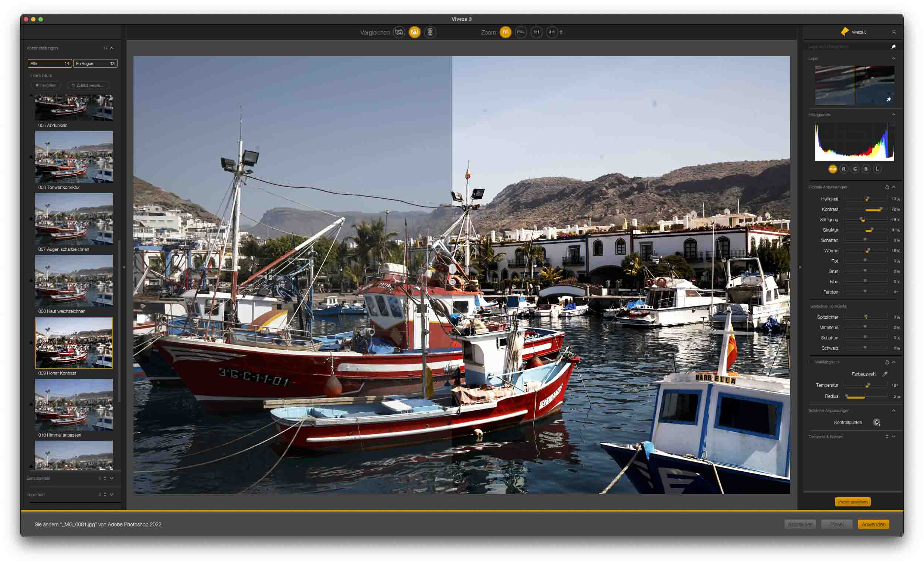Click the Abbrechen button
Image resolution: width=924 pixels, height=564 pixels.
coord(800,524)
